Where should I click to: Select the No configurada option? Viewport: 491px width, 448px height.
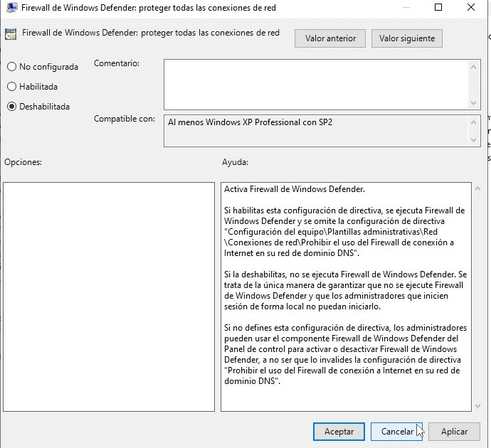pos(11,67)
